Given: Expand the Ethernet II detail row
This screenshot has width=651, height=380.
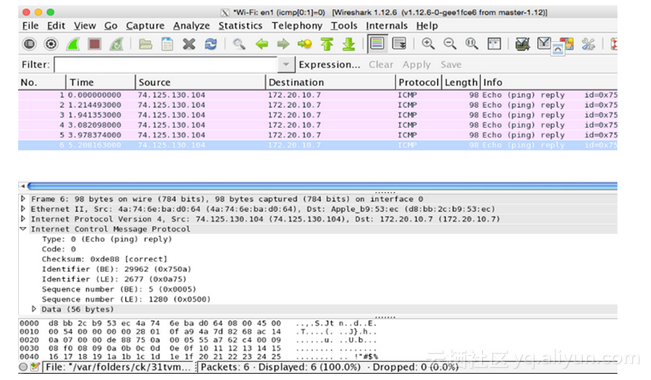Looking at the screenshot, I should [23, 209].
